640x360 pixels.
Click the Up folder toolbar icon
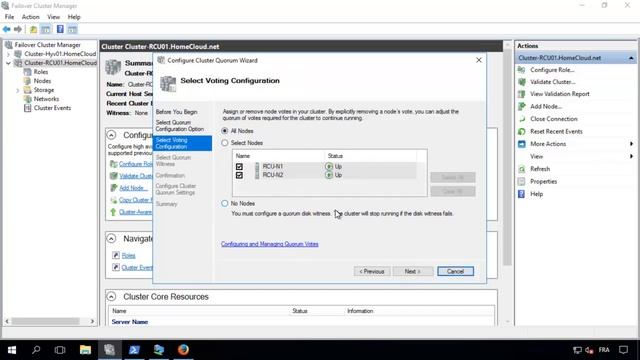point(33,29)
